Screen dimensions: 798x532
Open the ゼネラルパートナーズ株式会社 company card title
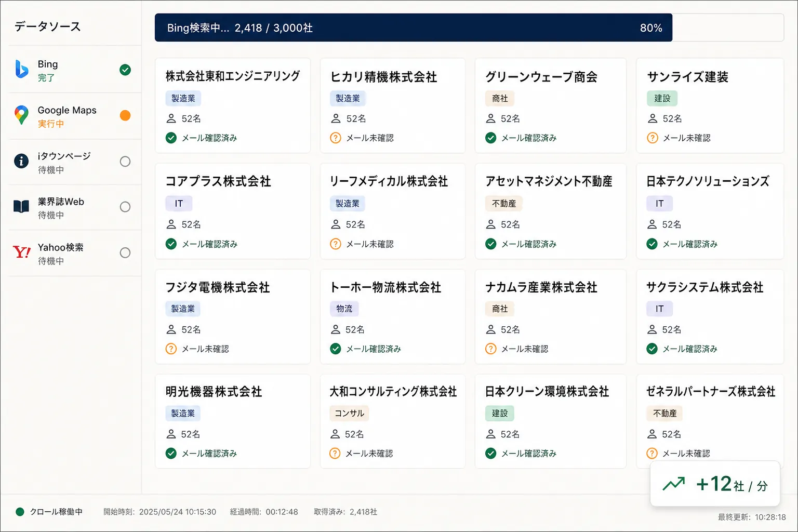click(710, 392)
